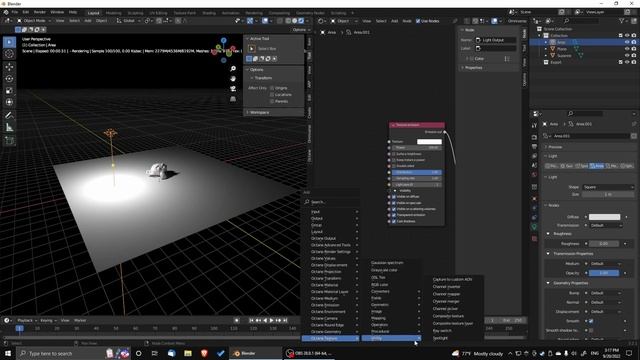The height and width of the screenshot is (360, 640).
Task: Open the Output properties tab icon
Action: pyautogui.click(x=534, y=147)
